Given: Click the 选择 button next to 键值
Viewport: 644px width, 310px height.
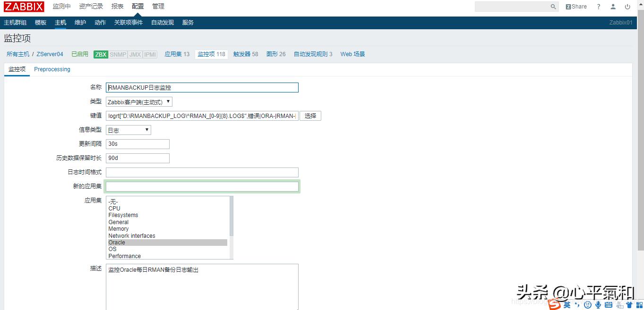Looking at the screenshot, I should 310,116.
